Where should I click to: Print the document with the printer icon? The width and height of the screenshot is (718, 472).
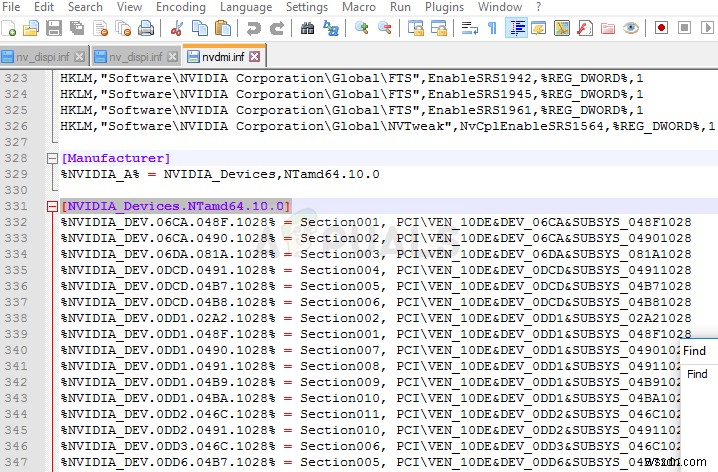point(146,28)
